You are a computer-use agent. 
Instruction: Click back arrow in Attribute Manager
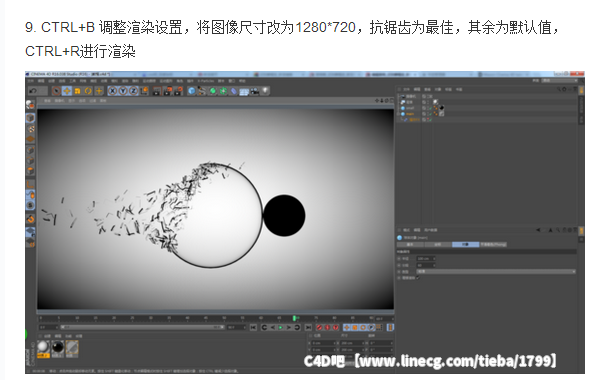[x=538, y=230]
